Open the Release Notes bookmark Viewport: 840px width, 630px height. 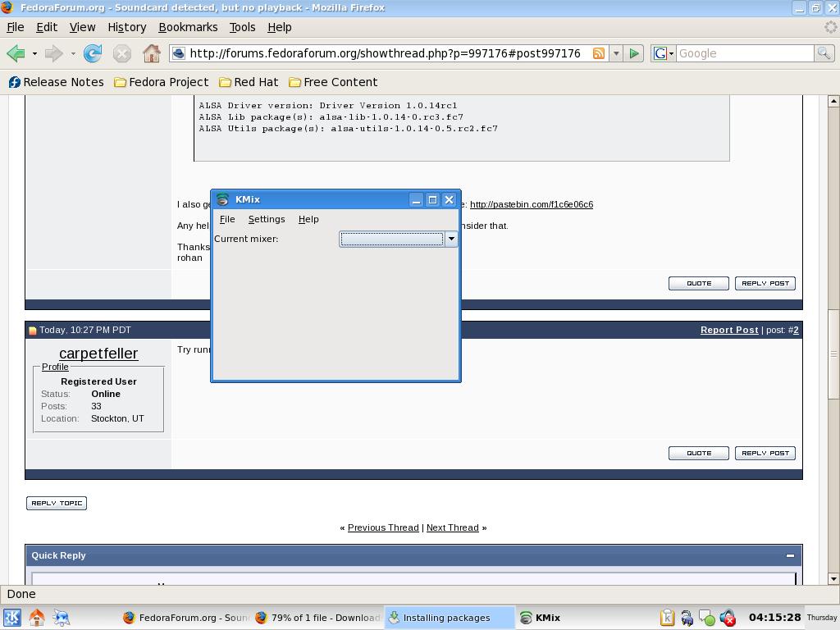click(x=57, y=82)
